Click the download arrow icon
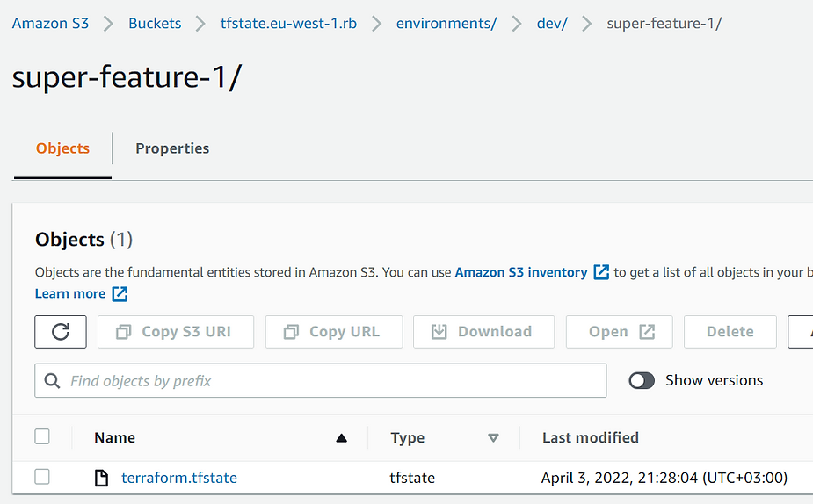This screenshot has width=813, height=504. 439,332
